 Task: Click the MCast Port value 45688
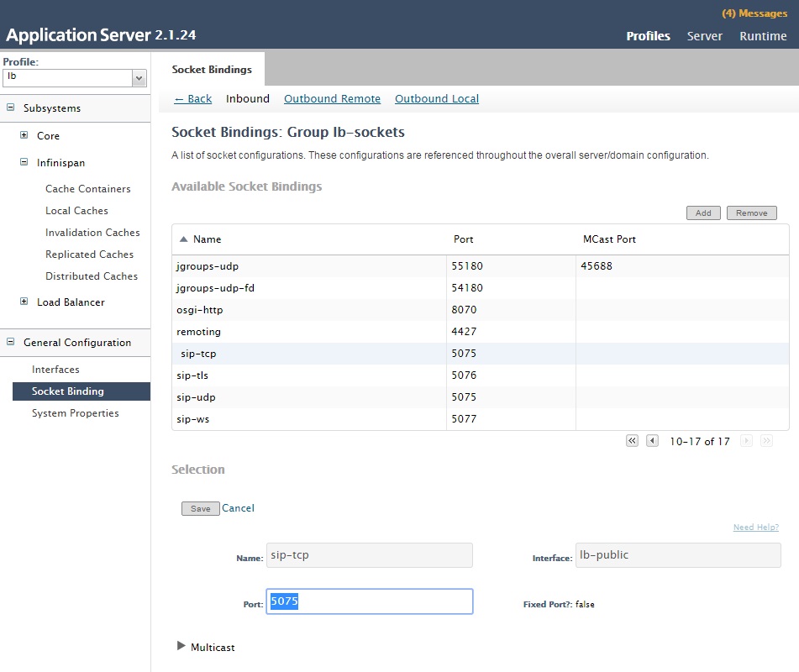597,266
